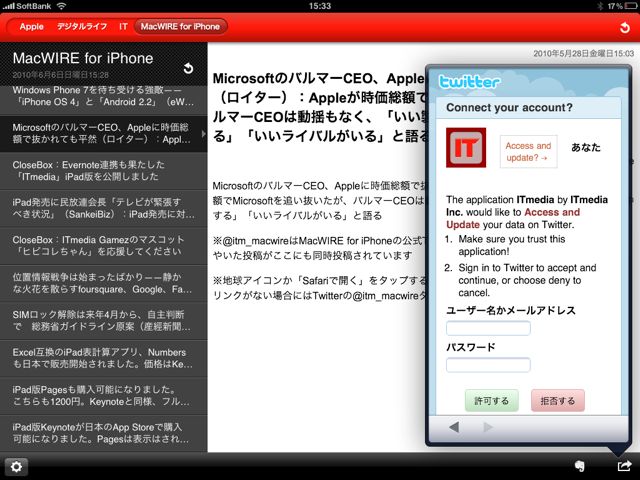The height and width of the screenshot is (480, 640).
Task: Tap Make sure you trust this application text
Action: (x=512, y=245)
